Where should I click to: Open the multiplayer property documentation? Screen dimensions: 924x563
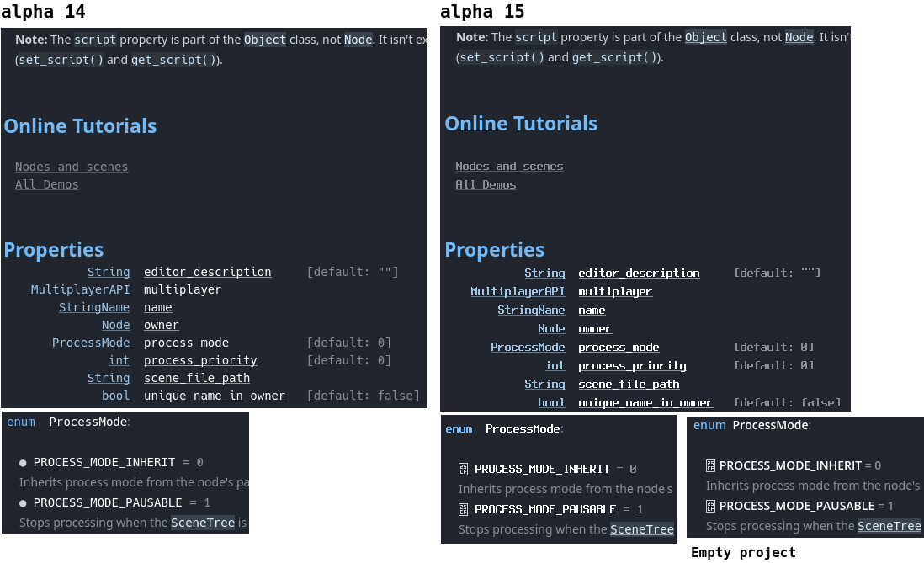pos(183,289)
